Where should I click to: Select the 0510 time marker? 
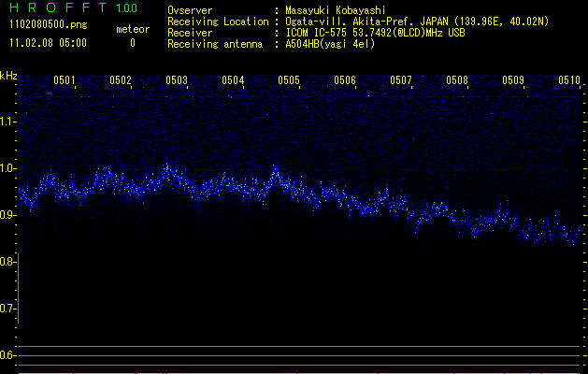click(569, 80)
